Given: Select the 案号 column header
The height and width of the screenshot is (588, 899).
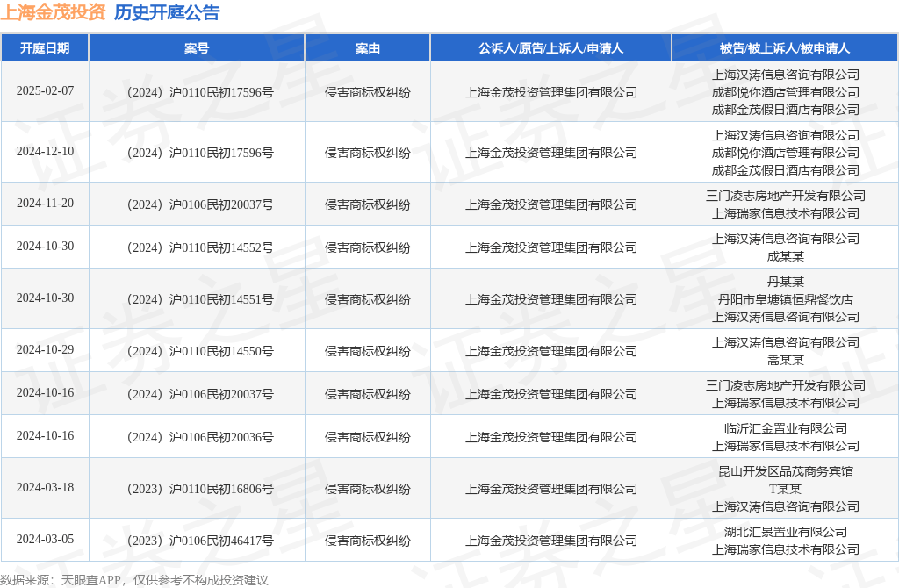Looking at the screenshot, I should click(197, 48).
